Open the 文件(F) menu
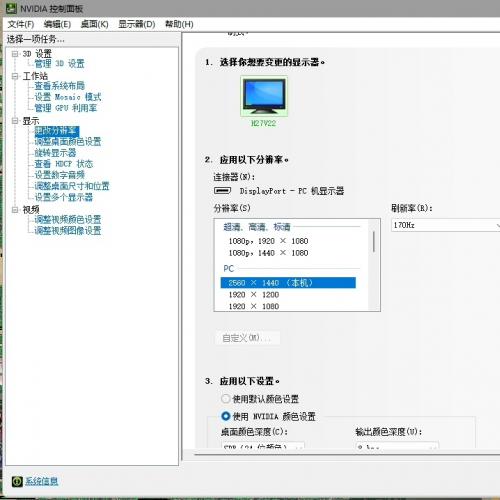This screenshot has width=500, height=500. (x=21, y=24)
